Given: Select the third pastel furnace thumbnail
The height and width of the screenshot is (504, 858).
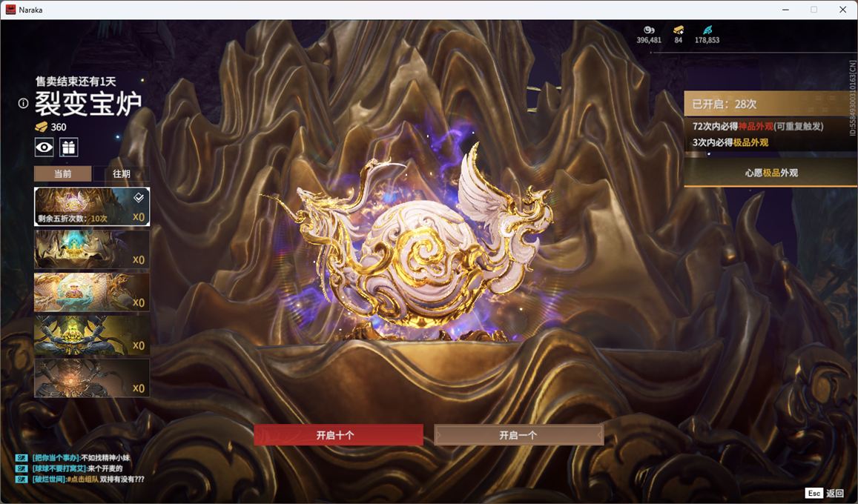Looking at the screenshot, I should pyautogui.click(x=92, y=293).
